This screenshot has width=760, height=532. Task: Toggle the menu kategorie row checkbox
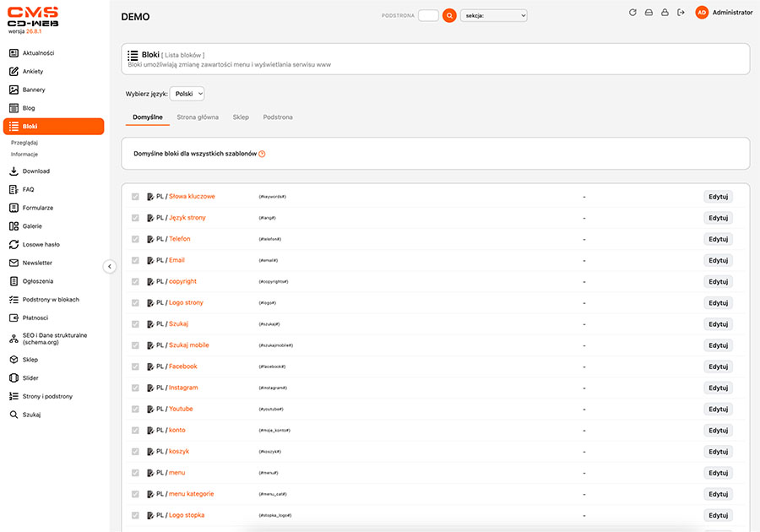coord(135,494)
